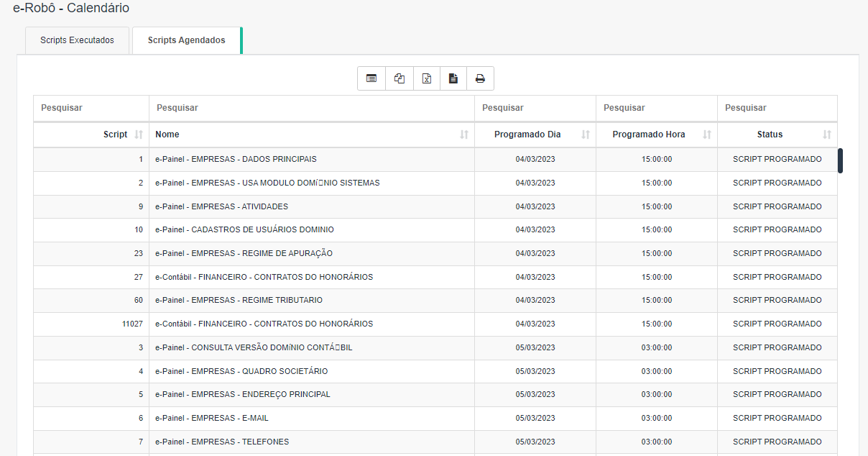
Task: Select 'e-Painel - CONSULTA VERSÃO DOMÍNIO CONTÁBIL'
Action: [254, 347]
